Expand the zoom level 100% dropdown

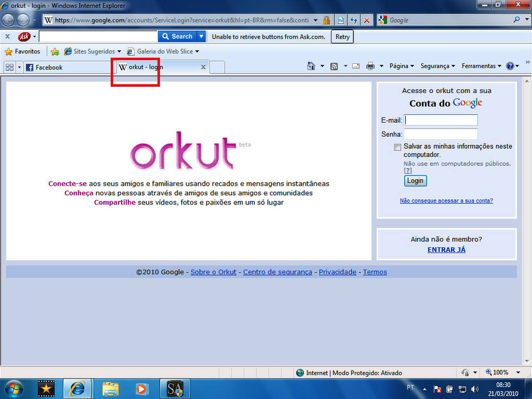(518, 373)
